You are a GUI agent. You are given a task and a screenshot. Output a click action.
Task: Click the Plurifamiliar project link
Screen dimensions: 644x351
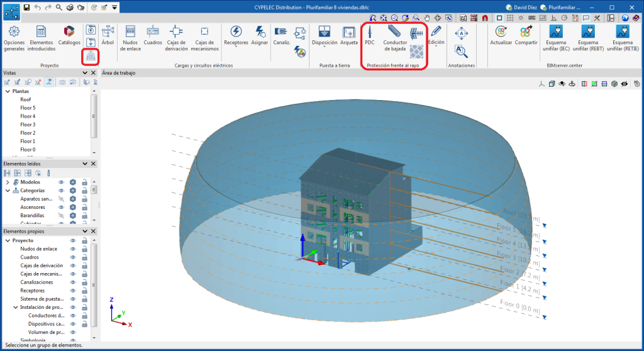560,8
